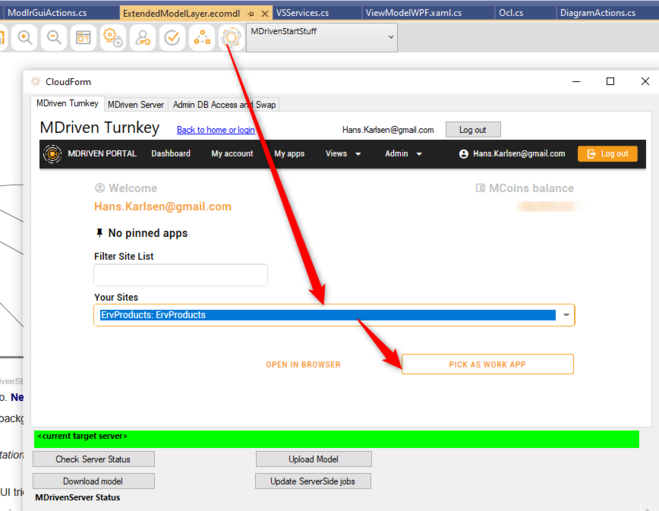Select the Admin DB Access and Swap tab
This screenshot has height=511, width=659.
pyautogui.click(x=224, y=105)
